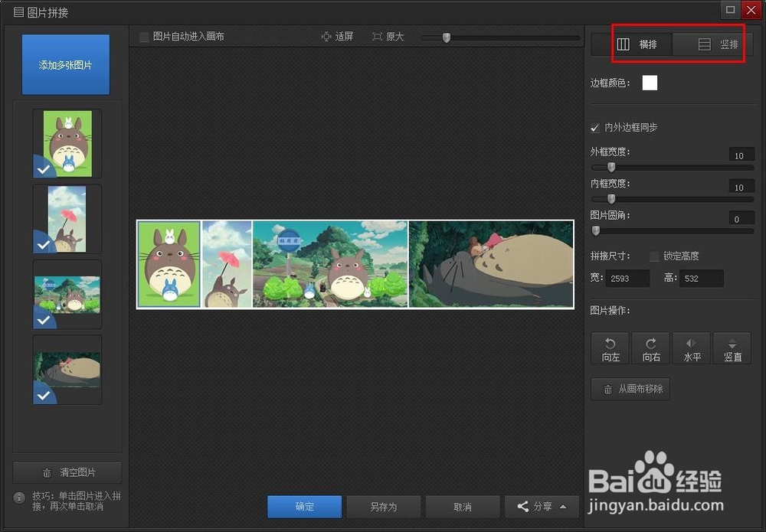Select umbrella Totoro image on canvas
766x532 pixels.
227,264
